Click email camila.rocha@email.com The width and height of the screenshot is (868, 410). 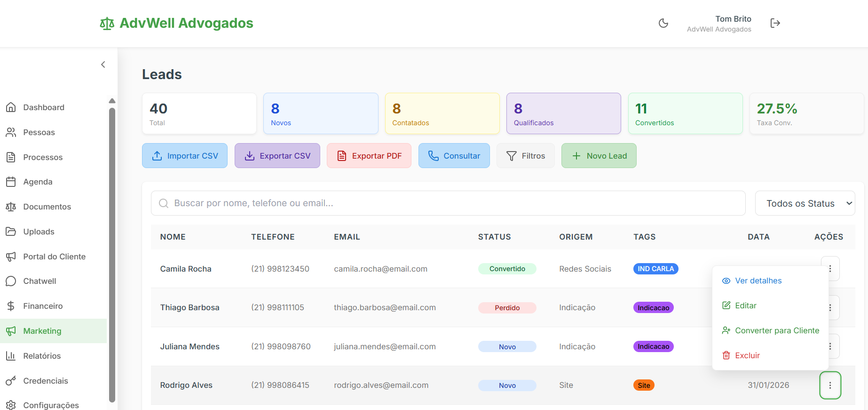[381, 269]
